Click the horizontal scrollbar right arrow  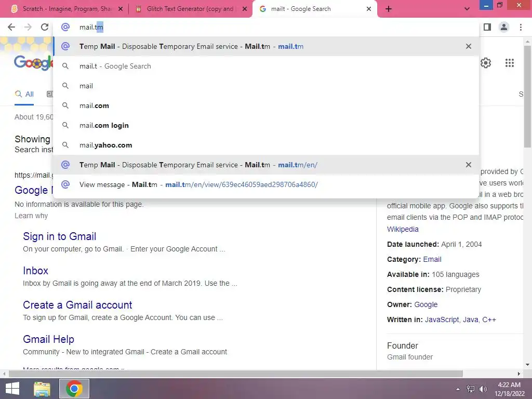519,374
